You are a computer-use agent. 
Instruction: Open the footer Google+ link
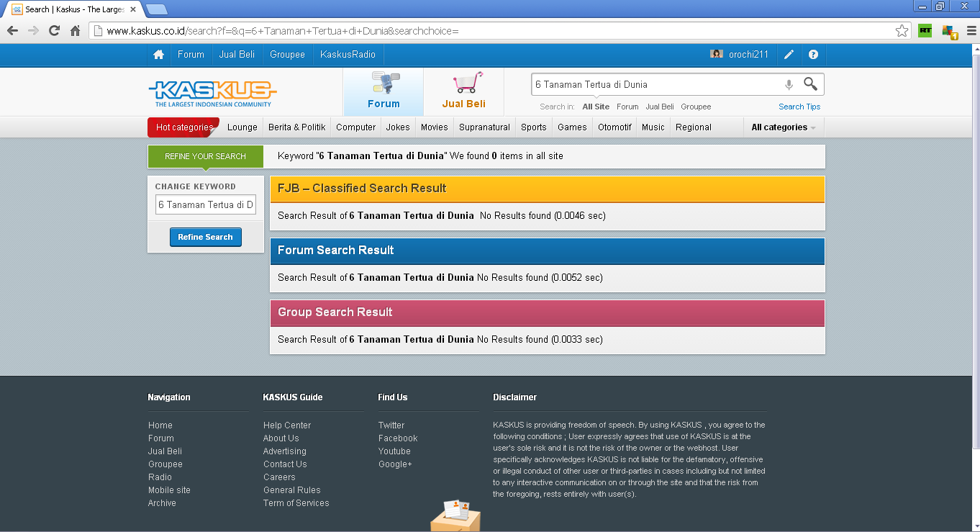coord(395,464)
